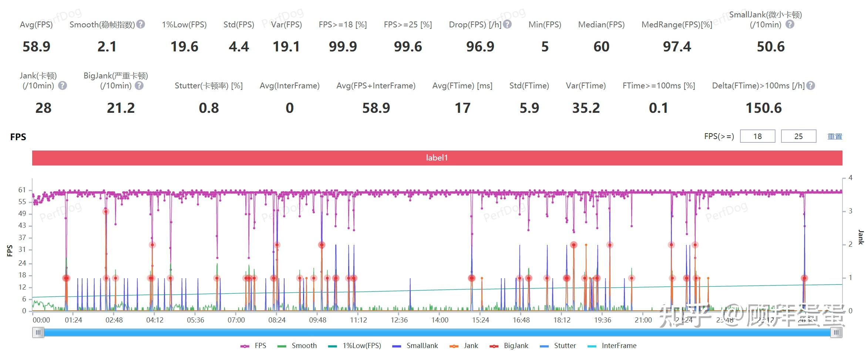The image size is (868, 351).
Task: Click MedRange(FPS)[%] value 97.4
Action: pyautogui.click(x=677, y=47)
